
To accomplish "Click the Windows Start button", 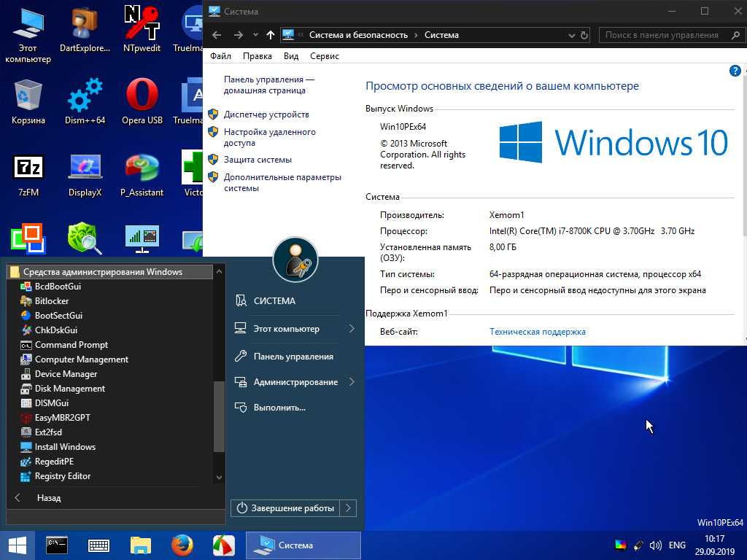I will point(18,545).
